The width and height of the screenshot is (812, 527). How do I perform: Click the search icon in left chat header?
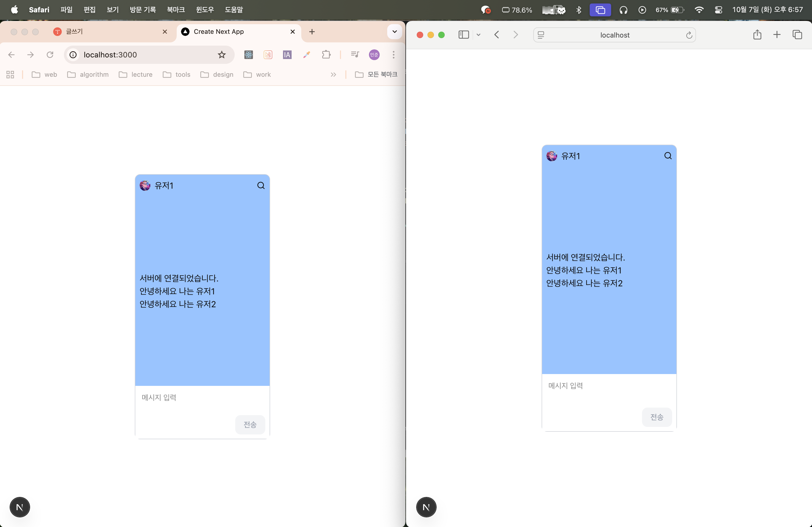click(261, 185)
